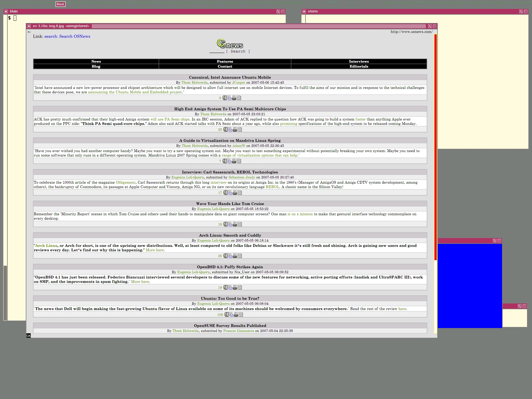Click printer icon under Arch Linux story
Viewport: 532px width, 399px height.
point(235,256)
